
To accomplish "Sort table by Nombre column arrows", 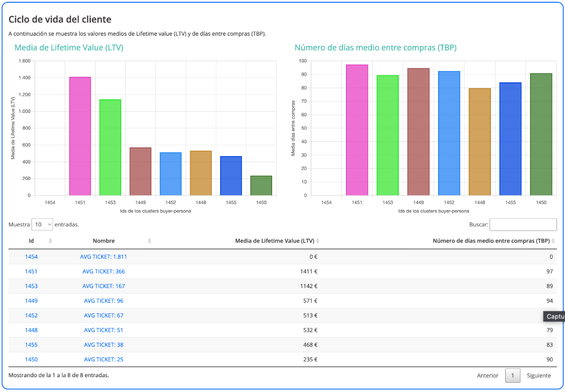I will [149, 241].
